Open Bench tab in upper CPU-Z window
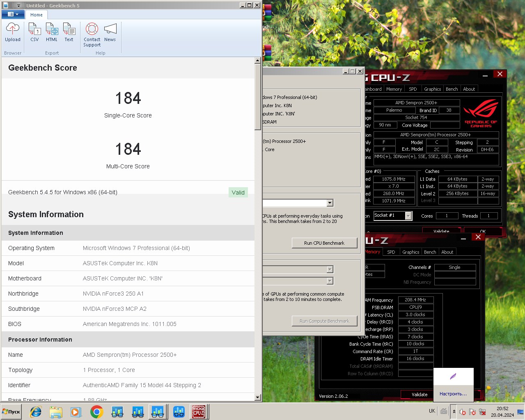This screenshot has width=525, height=420. pos(452,89)
